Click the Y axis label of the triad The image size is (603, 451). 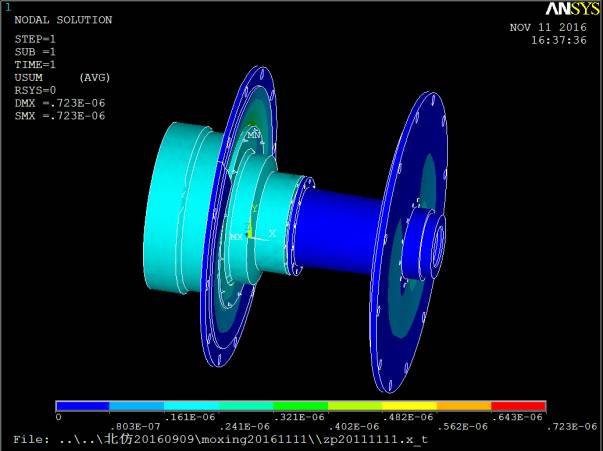[255, 208]
